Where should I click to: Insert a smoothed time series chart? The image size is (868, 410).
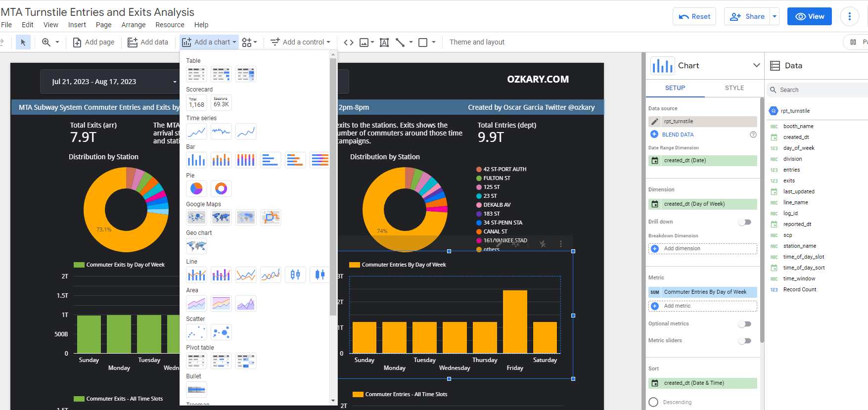246,132
